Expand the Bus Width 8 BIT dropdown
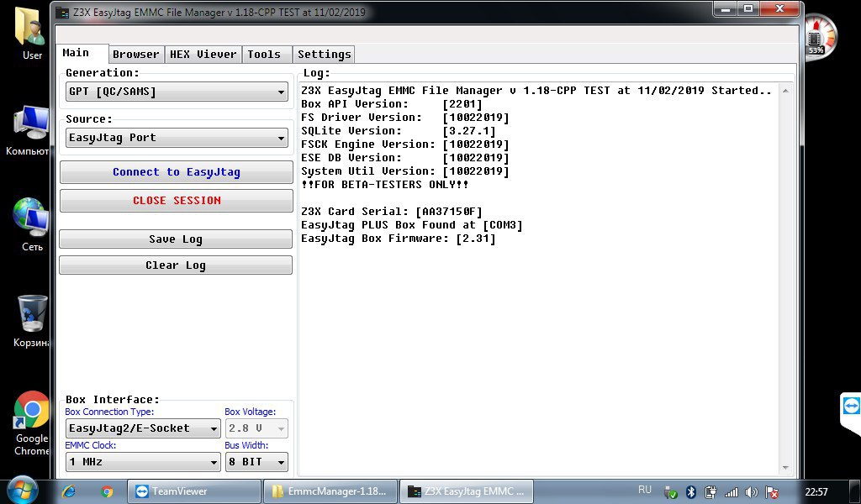This screenshot has width=861, height=504. tap(256, 462)
